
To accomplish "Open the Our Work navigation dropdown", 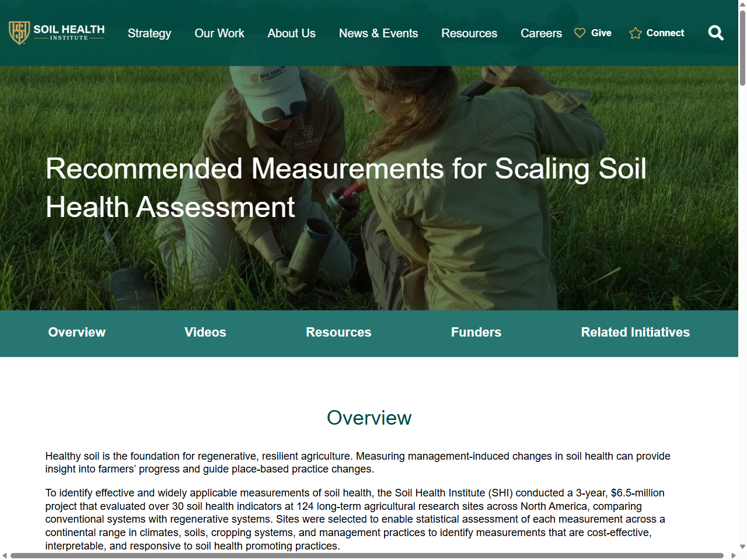I will pos(219,33).
